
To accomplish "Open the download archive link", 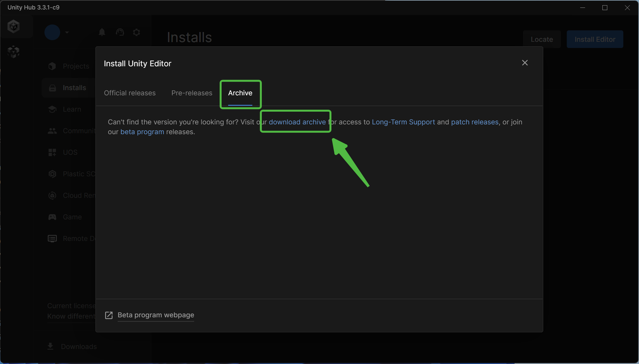I will (297, 122).
